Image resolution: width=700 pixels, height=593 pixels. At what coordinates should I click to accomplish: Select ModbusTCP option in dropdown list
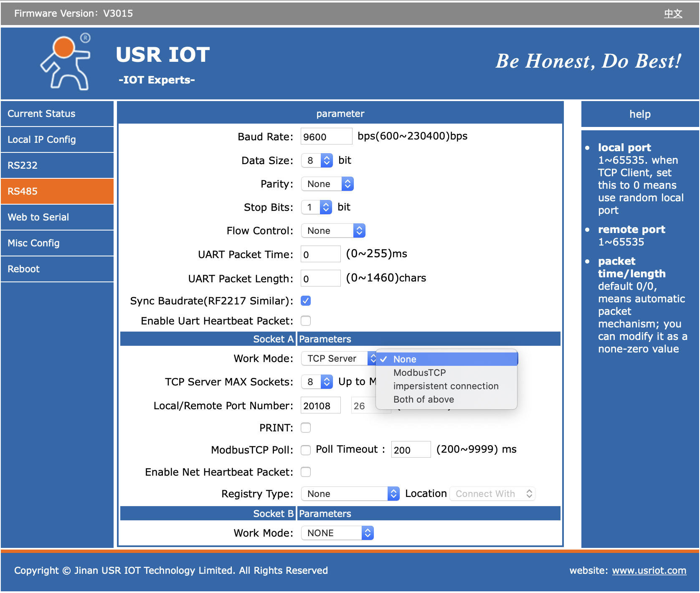click(446, 373)
